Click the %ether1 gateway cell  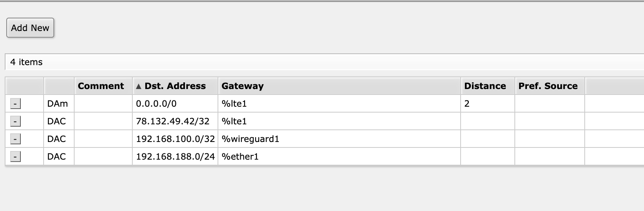tap(240, 156)
